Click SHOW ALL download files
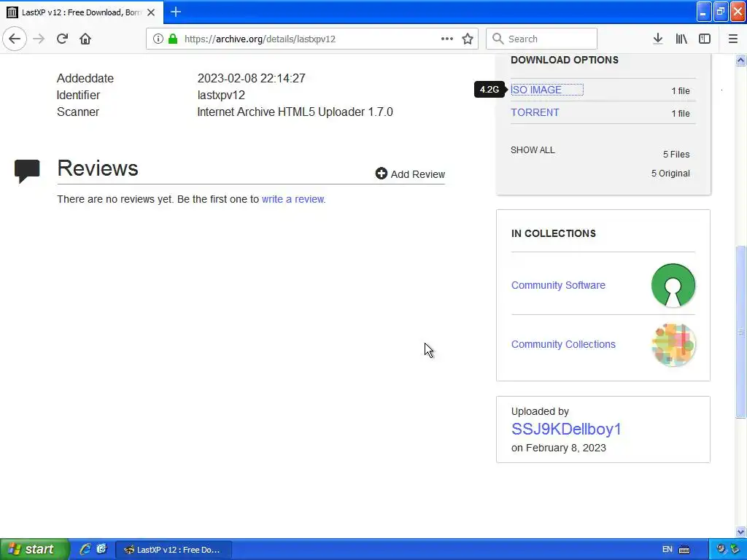 pos(533,150)
